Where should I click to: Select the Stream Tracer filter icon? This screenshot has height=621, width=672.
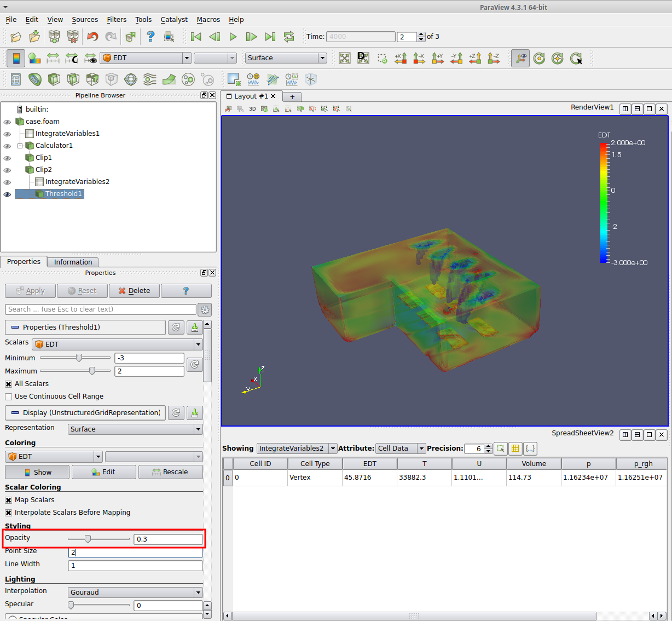(149, 79)
